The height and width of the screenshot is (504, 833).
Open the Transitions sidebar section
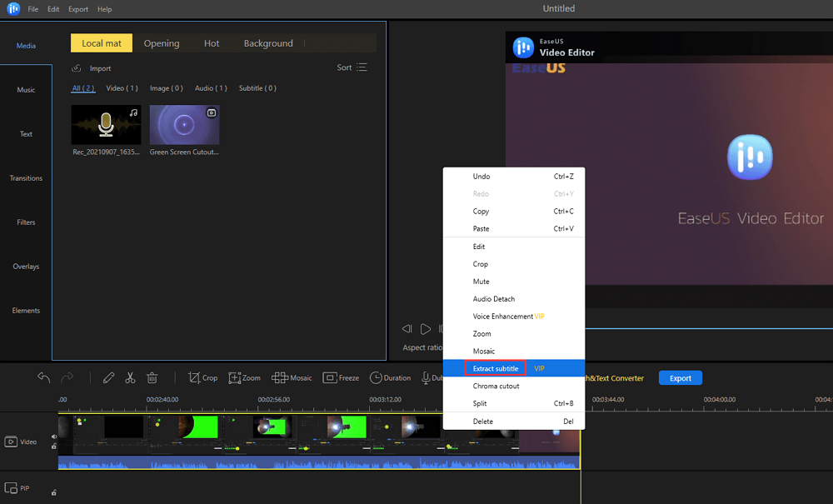click(x=26, y=178)
